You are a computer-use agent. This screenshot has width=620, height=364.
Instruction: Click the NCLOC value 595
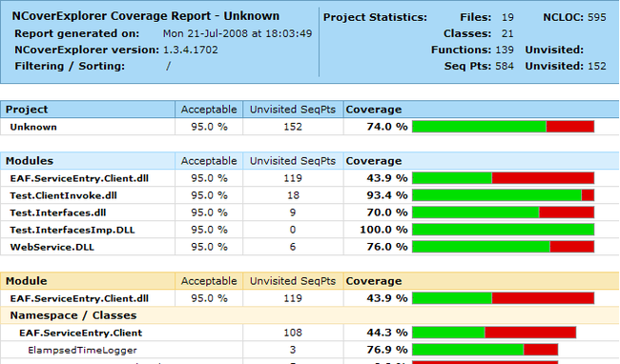tap(597, 17)
